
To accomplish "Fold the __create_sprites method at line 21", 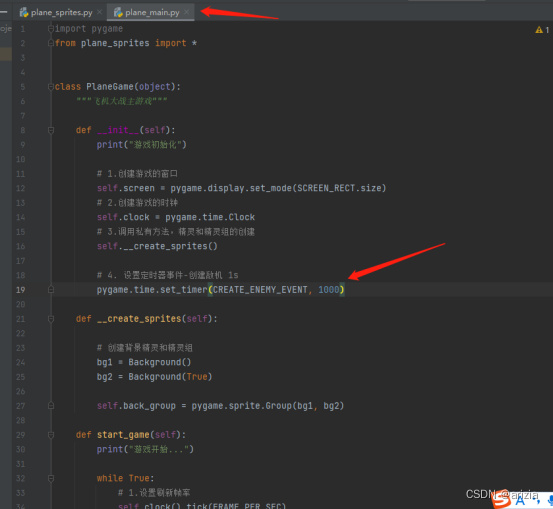I will (x=51, y=319).
